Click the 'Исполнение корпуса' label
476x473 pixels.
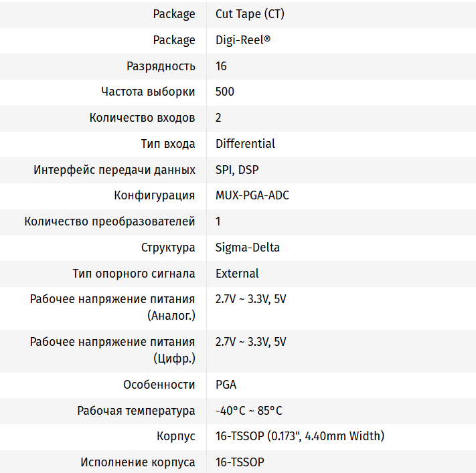tap(138, 462)
